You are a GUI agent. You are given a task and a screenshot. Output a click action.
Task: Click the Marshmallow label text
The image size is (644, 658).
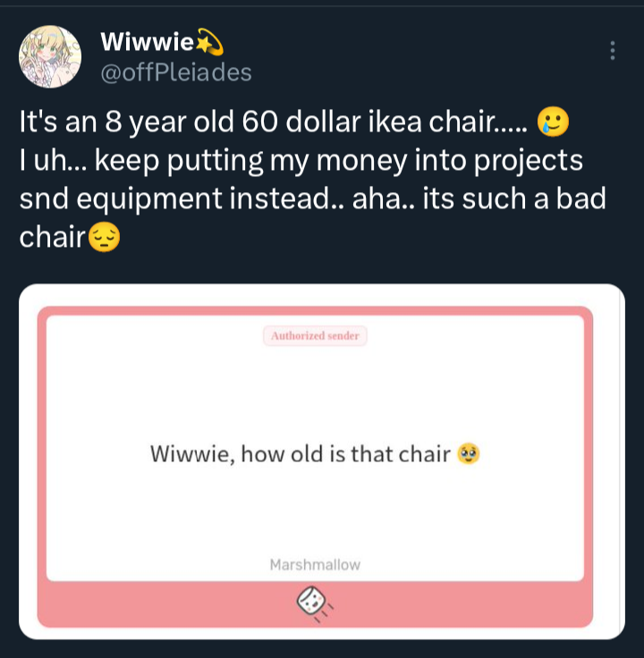pos(315,565)
